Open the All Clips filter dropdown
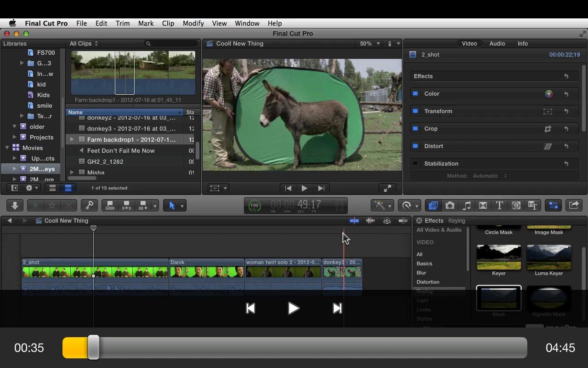The width and height of the screenshot is (588, 368). (84, 44)
